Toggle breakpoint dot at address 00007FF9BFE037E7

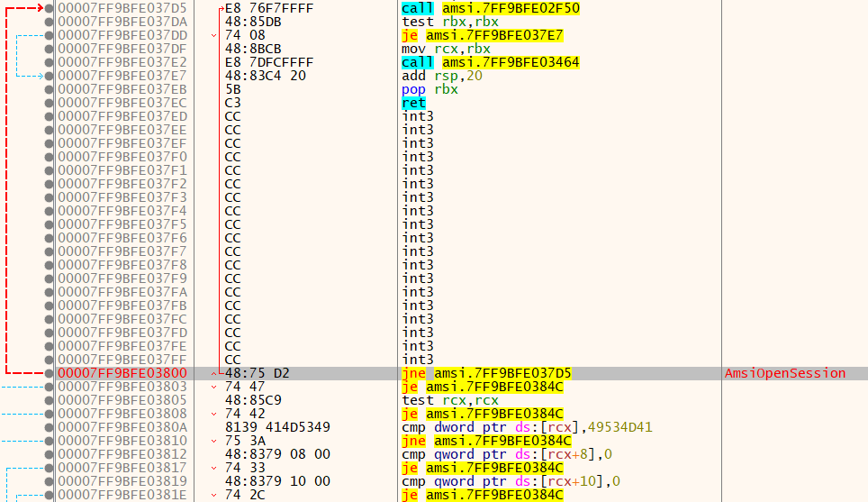50,76
